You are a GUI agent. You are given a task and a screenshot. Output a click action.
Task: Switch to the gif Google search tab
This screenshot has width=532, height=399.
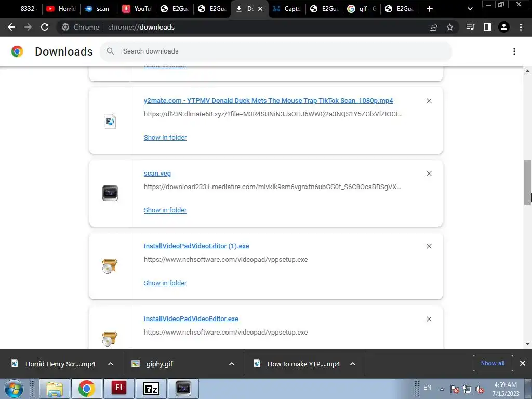[362, 9]
